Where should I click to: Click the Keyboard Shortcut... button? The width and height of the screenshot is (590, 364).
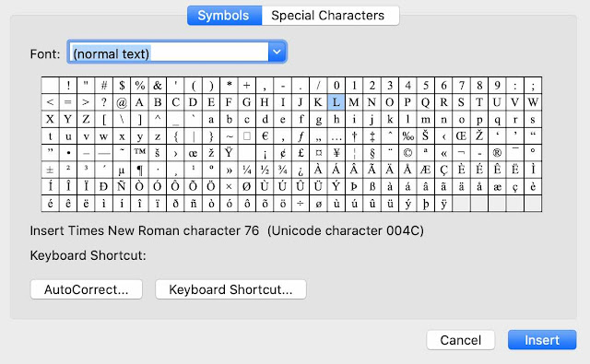[230, 289]
